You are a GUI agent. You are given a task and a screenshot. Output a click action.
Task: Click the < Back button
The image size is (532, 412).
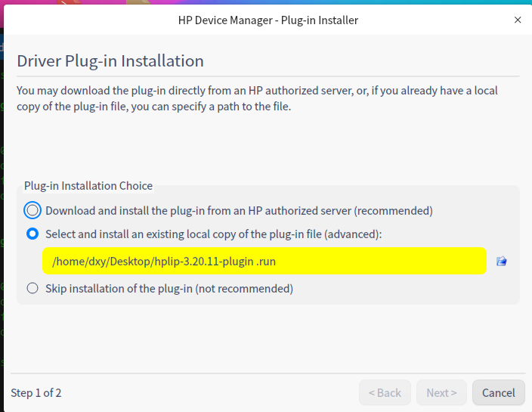click(385, 392)
